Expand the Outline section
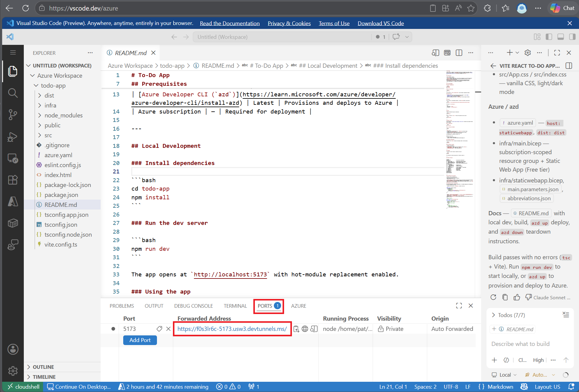 pyautogui.click(x=62, y=367)
